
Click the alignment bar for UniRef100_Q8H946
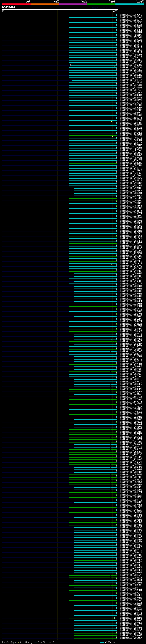pos(93,341)
